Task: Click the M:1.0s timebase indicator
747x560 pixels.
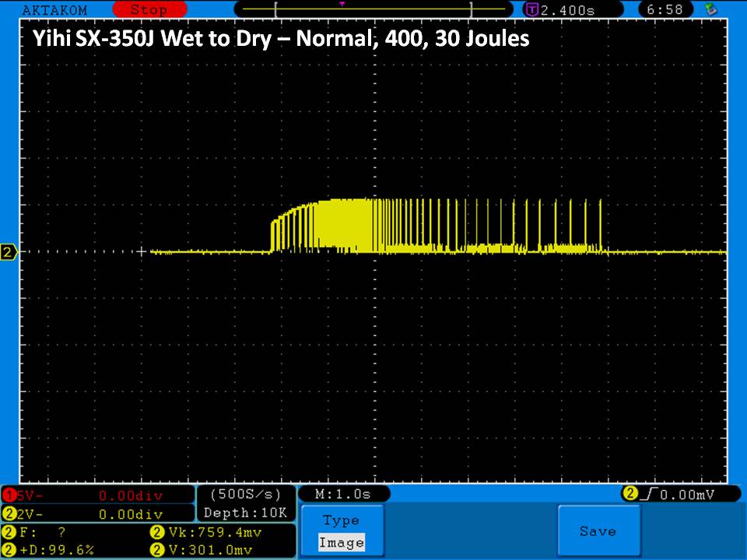Action: tap(343, 494)
